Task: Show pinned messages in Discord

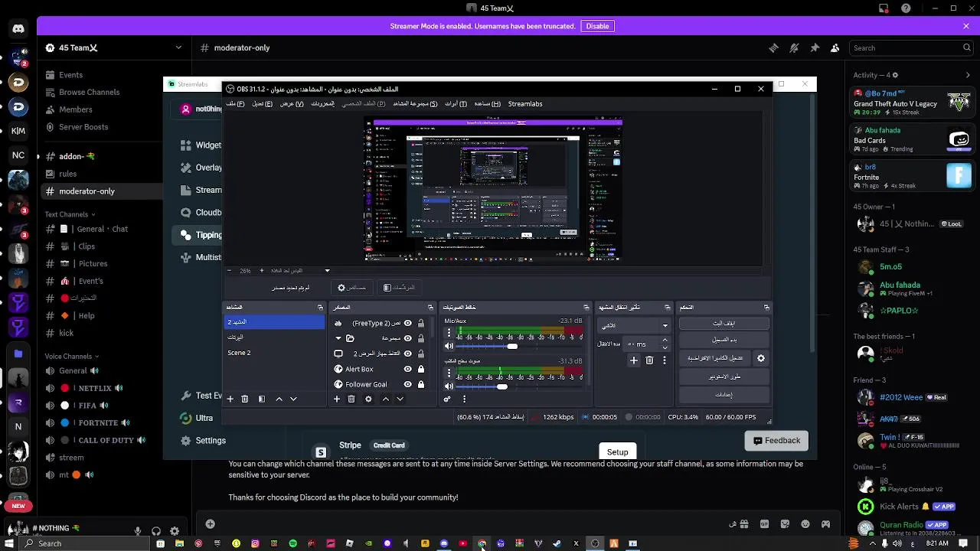Action: pyautogui.click(x=815, y=47)
